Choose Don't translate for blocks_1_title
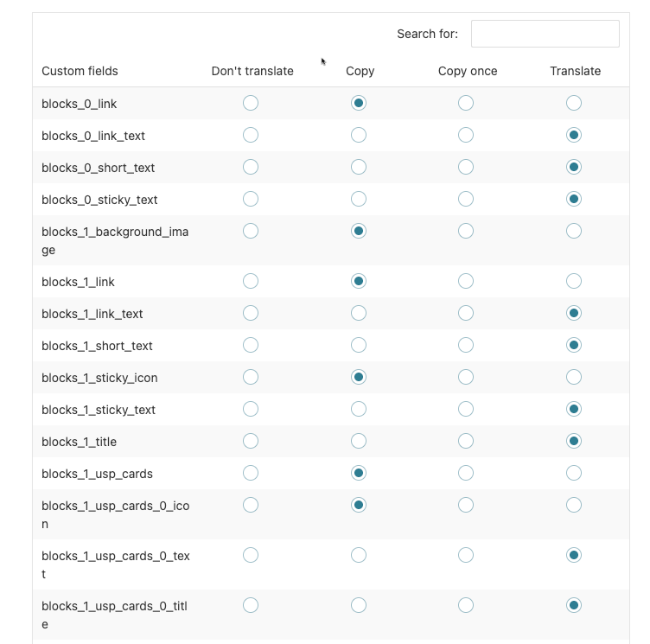This screenshot has height=644, width=650. (251, 441)
